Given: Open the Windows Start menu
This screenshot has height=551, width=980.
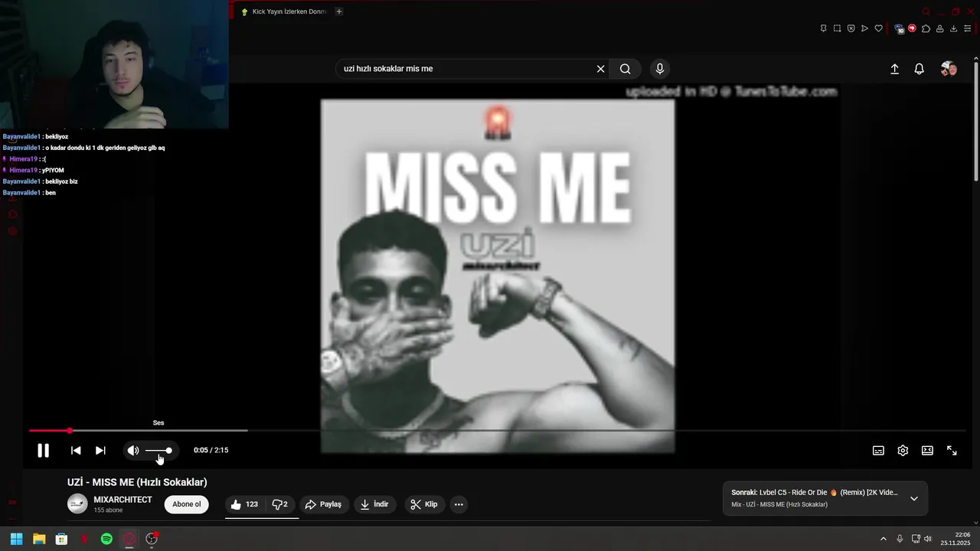Looking at the screenshot, I should coord(16,539).
